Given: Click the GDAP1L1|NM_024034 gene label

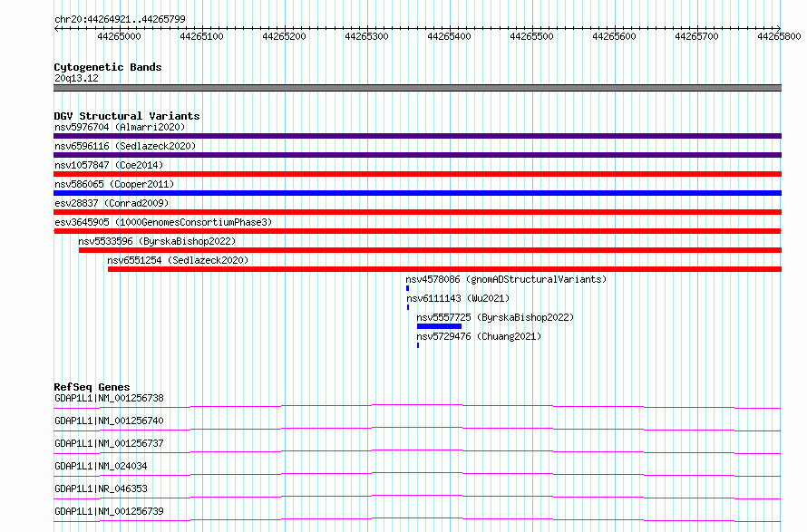Looking at the screenshot, I should tap(101, 466).
